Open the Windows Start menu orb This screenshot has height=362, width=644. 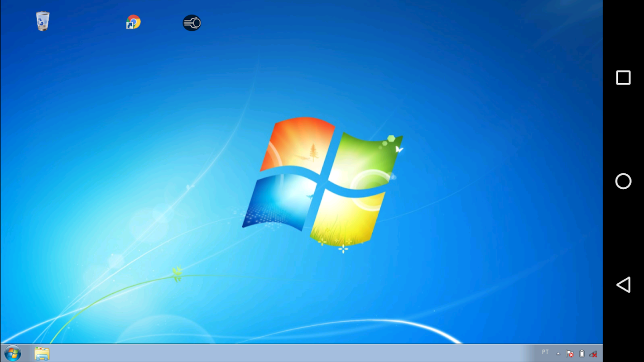[13, 353]
